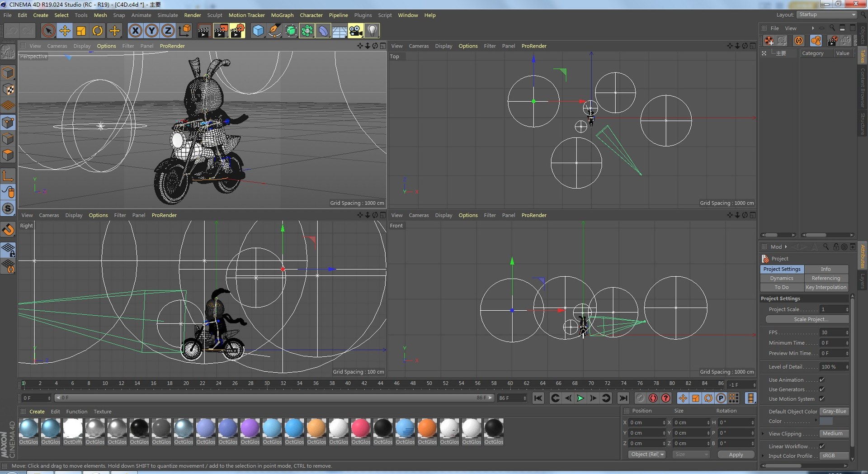Click the Apply button in coordinates
Viewport: 868px width, 474px height.
(x=736, y=455)
